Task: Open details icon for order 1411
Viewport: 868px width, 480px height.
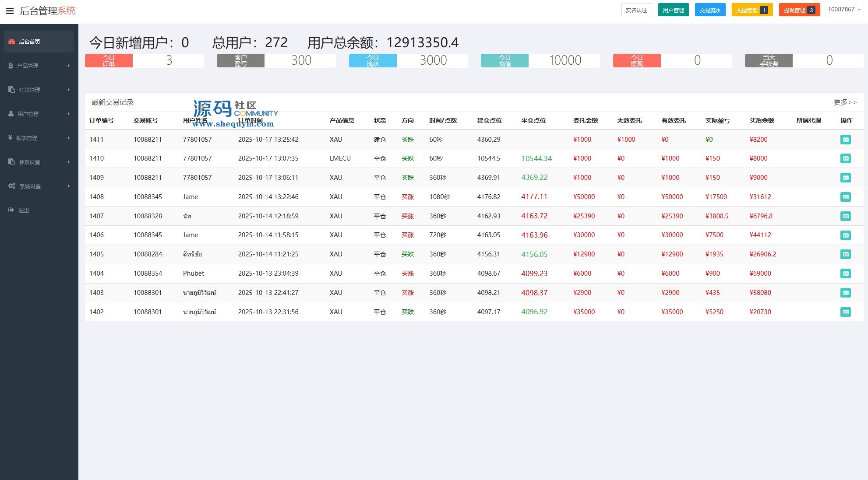Action: point(845,140)
